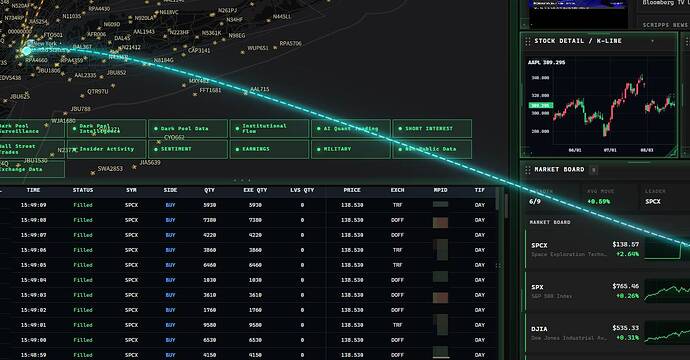
Task: Click the small button beside Market Board title
Action: [x=594, y=169]
